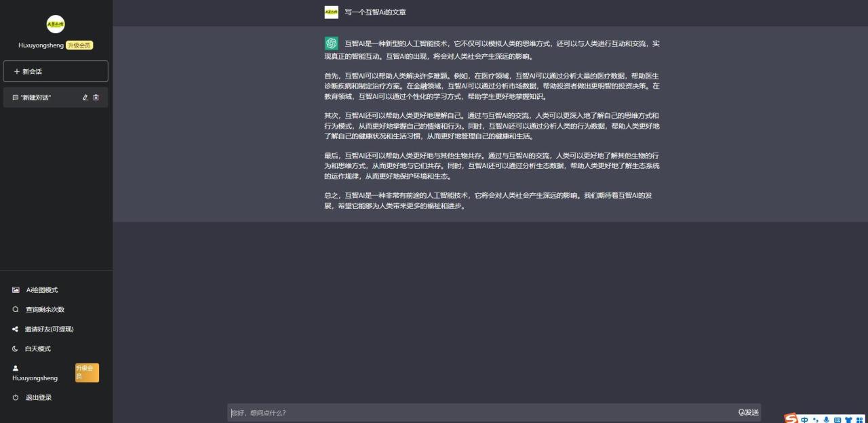Screen dimensions: 868x423
Task: Click the message input field "您好，想问点什么?"
Action: click(481, 413)
